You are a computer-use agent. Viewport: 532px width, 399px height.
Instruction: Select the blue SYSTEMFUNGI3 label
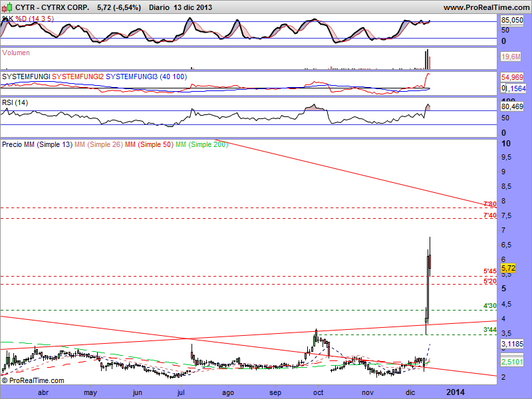[x=132, y=76]
